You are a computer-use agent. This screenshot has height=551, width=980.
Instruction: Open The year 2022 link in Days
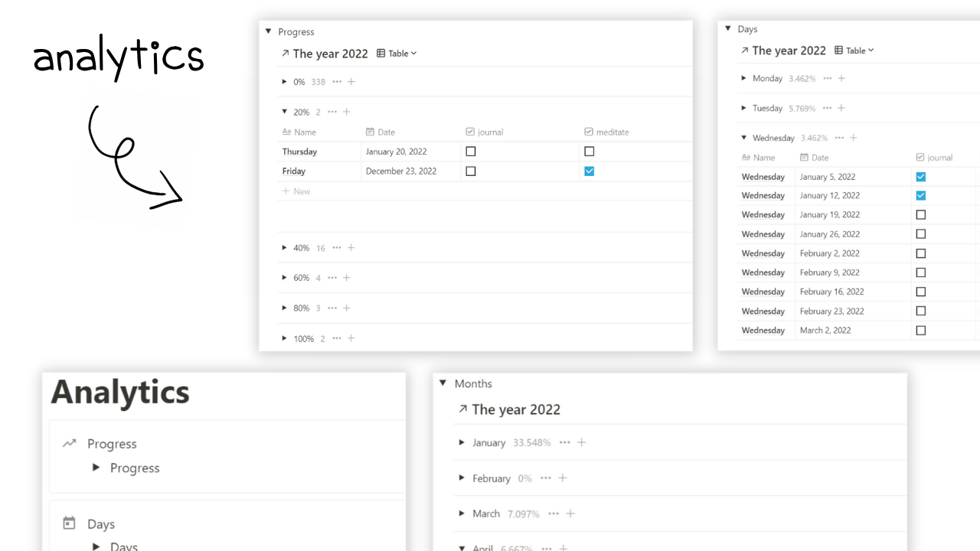(783, 51)
